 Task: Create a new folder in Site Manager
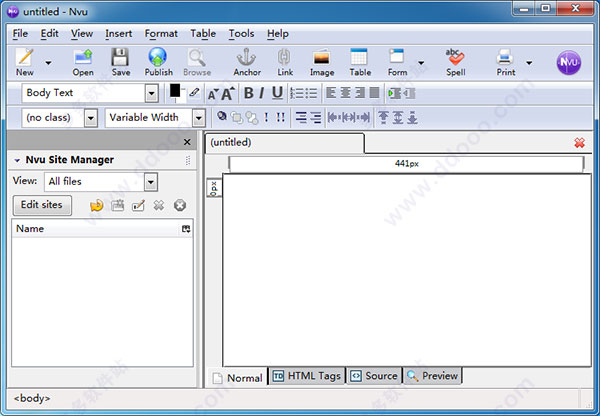coord(117,206)
